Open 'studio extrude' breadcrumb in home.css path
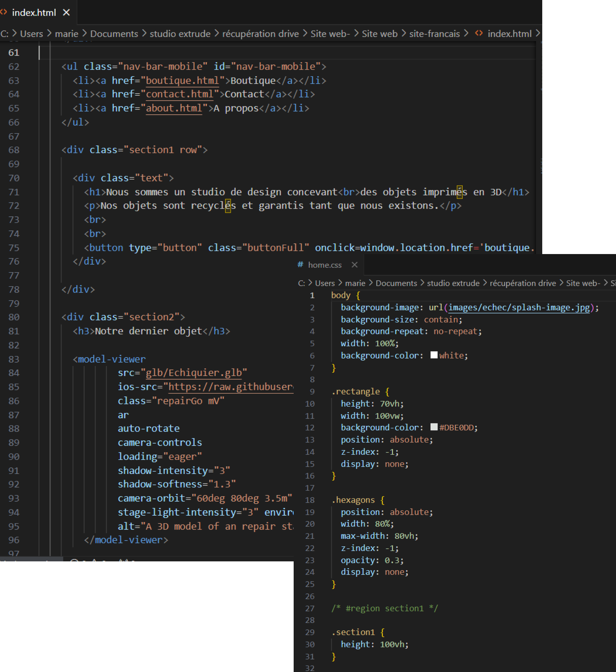 [x=453, y=283]
